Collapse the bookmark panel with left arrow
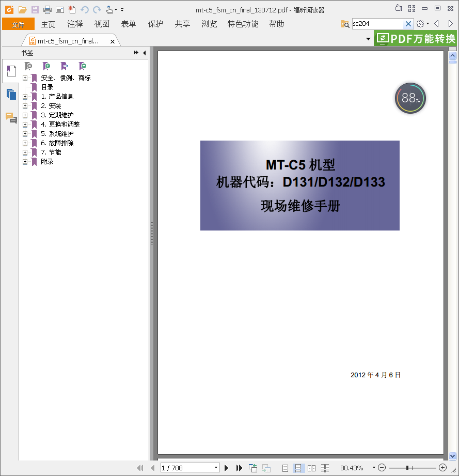 coord(145,53)
